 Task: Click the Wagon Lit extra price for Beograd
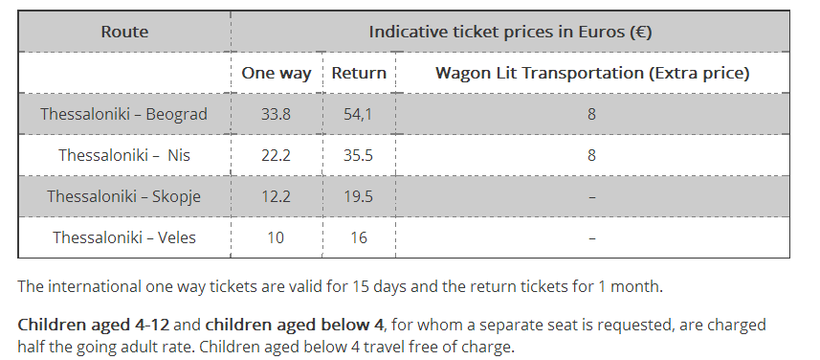tap(592, 114)
